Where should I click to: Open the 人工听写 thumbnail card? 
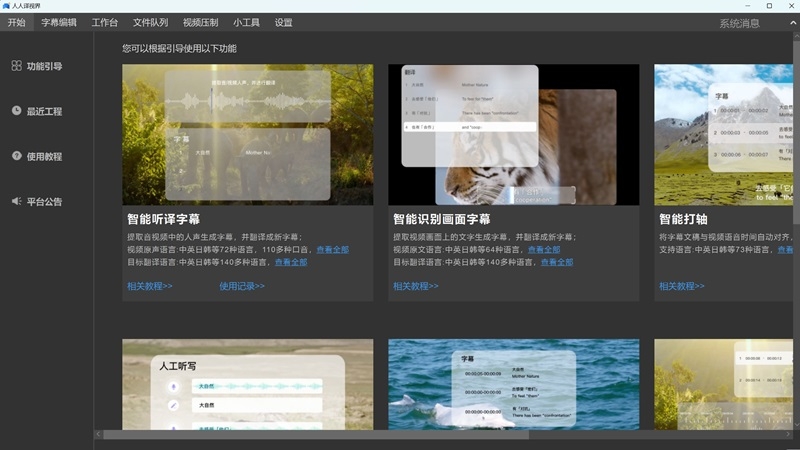coord(247,384)
